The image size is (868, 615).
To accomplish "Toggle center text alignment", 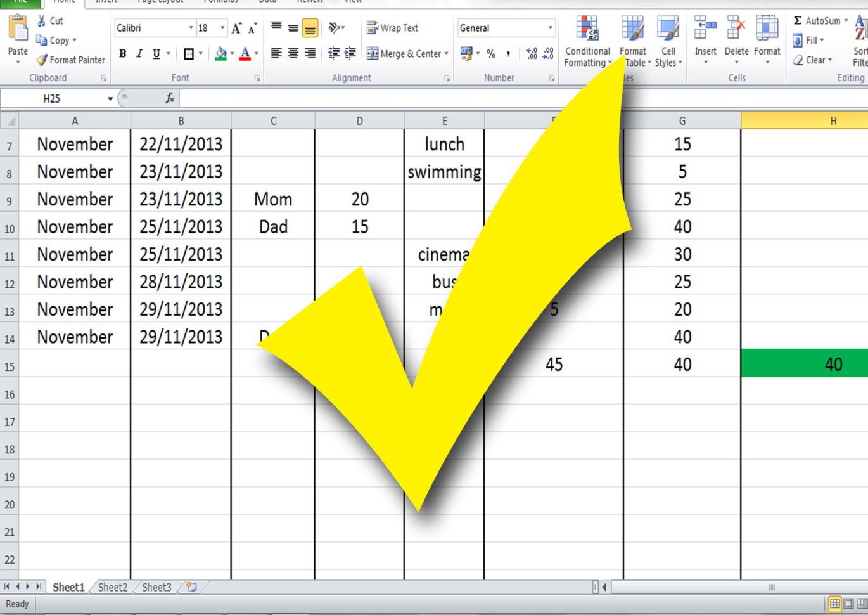I will tap(292, 54).
